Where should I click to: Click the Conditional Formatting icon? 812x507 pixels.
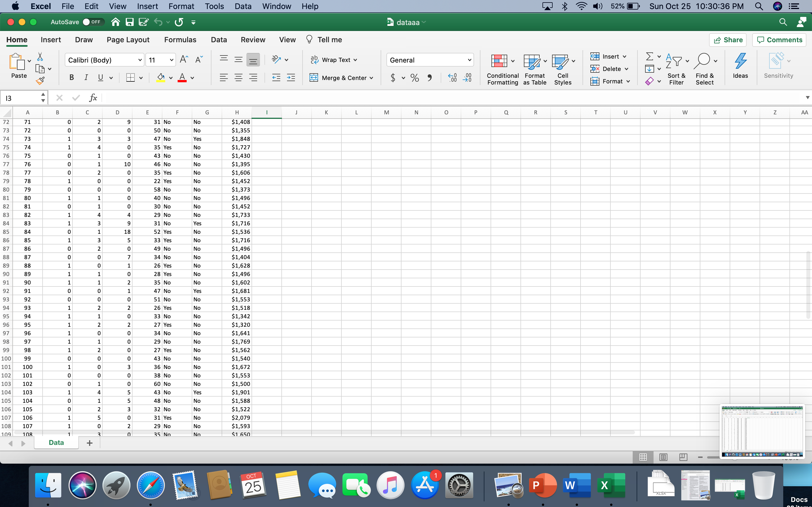[x=499, y=61]
